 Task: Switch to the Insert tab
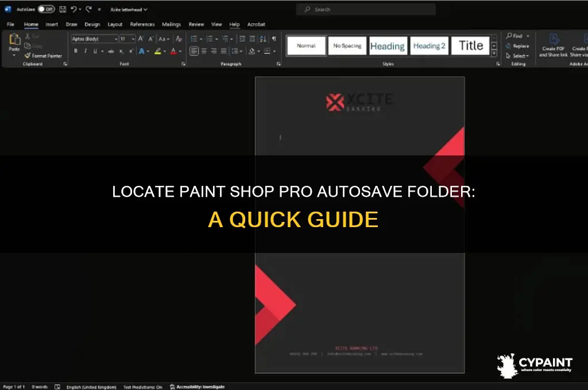(52, 24)
